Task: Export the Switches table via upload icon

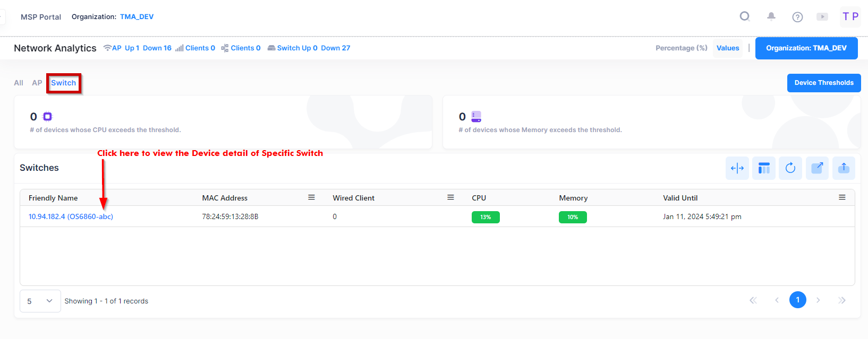Action: pos(844,168)
